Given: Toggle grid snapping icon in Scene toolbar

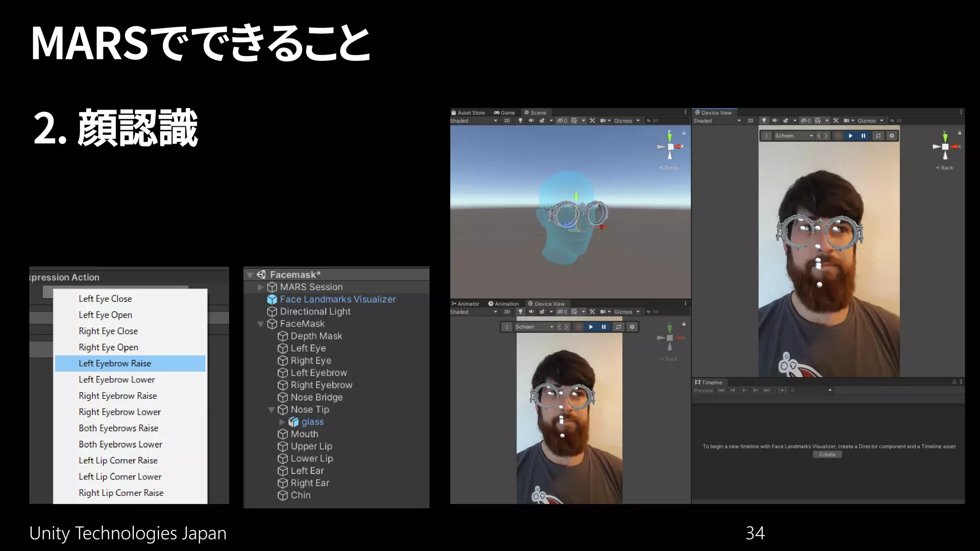Looking at the screenshot, I should tap(574, 121).
